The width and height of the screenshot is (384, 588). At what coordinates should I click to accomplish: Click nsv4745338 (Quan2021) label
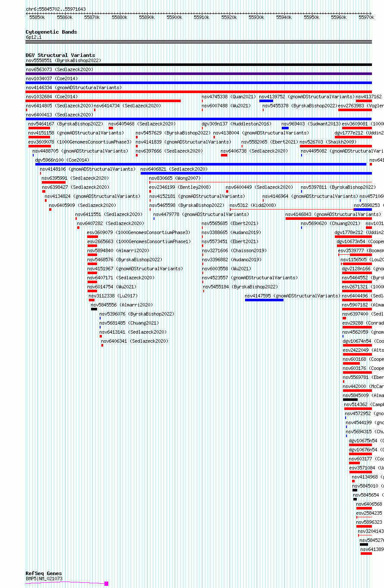point(229,97)
